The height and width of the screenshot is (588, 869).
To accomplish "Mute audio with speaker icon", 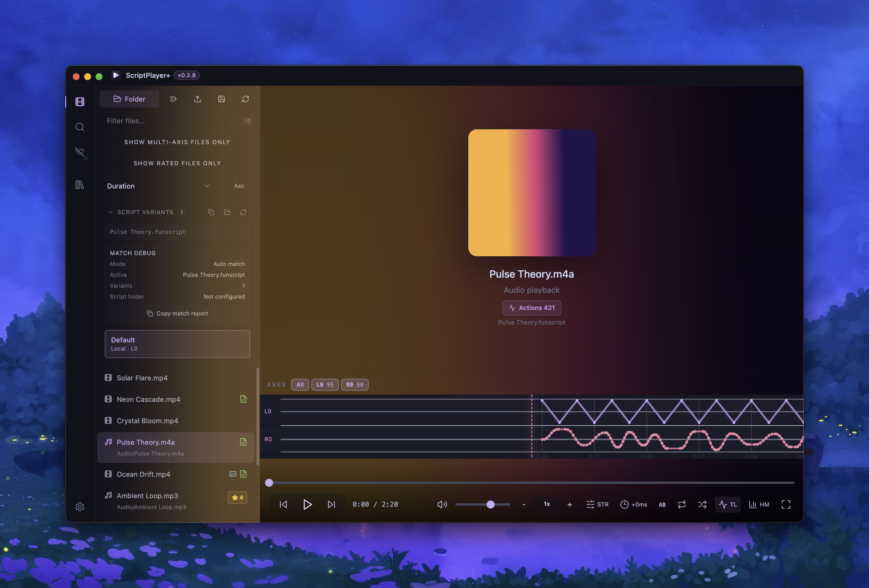I will pos(442,504).
